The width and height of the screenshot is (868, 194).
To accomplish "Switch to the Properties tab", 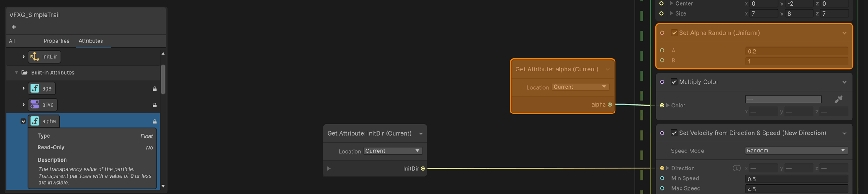I will (x=56, y=41).
